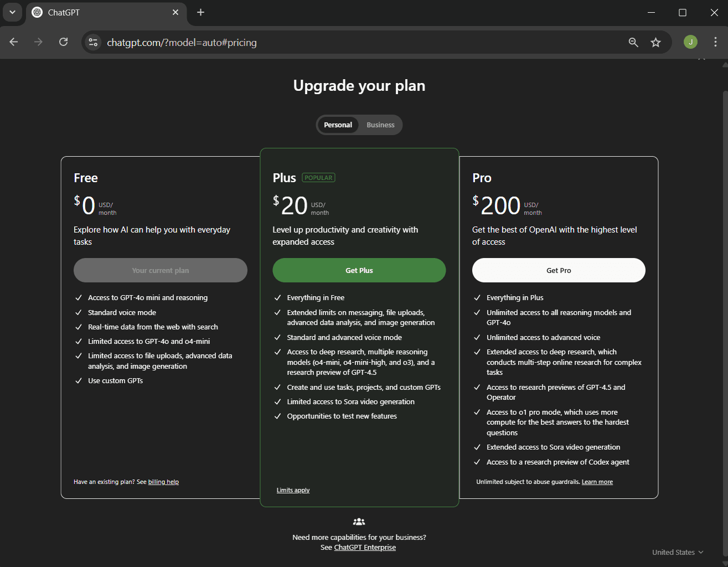Click the Upgrade your plan title

click(x=359, y=85)
